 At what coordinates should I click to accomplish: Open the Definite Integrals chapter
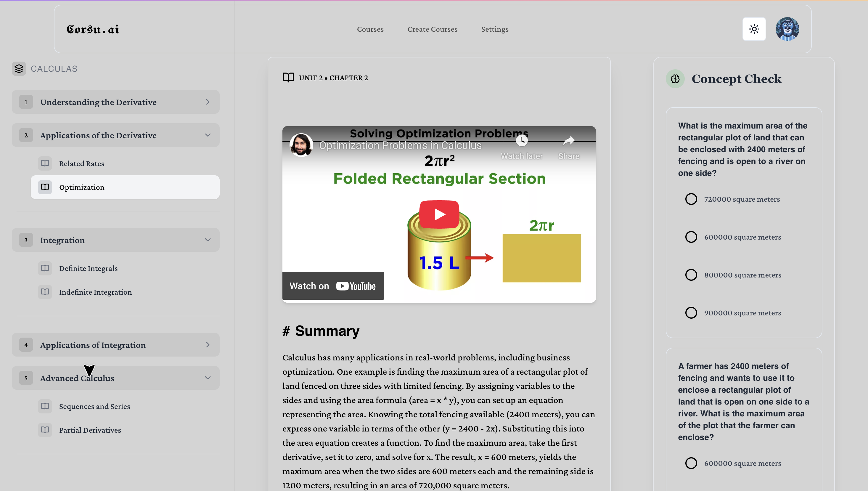coord(88,268)
